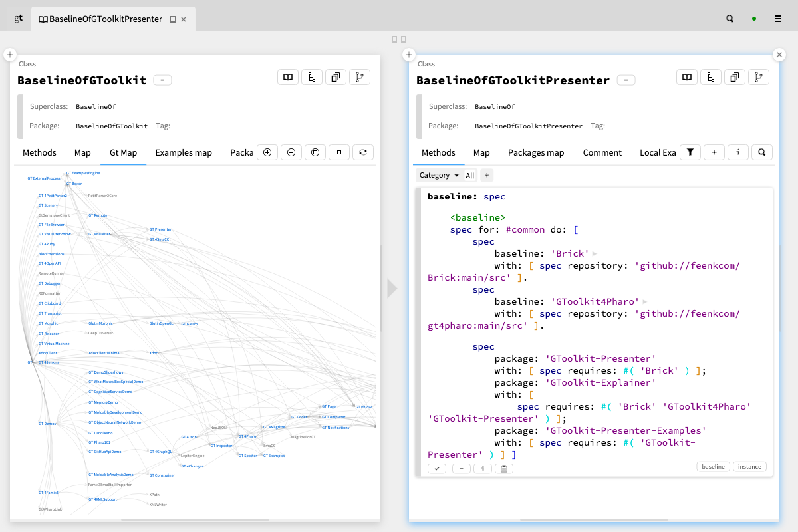Screen dimensions: 798x532
Task: Select the Gt Map tab
Action: click(123, 152)
